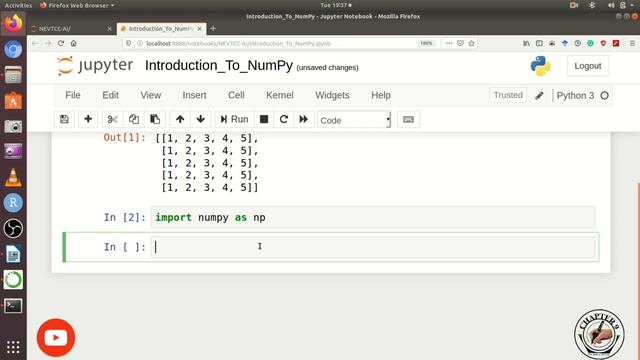This screenshot has height=360, width=640.
Task: Open Terminal from the dock
Action: 13,305
